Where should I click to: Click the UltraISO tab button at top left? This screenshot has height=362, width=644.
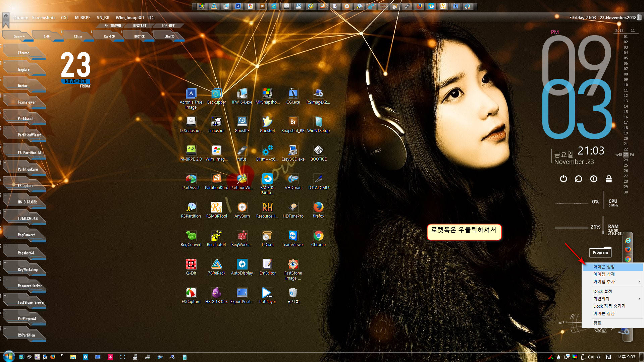coord(169,36)
